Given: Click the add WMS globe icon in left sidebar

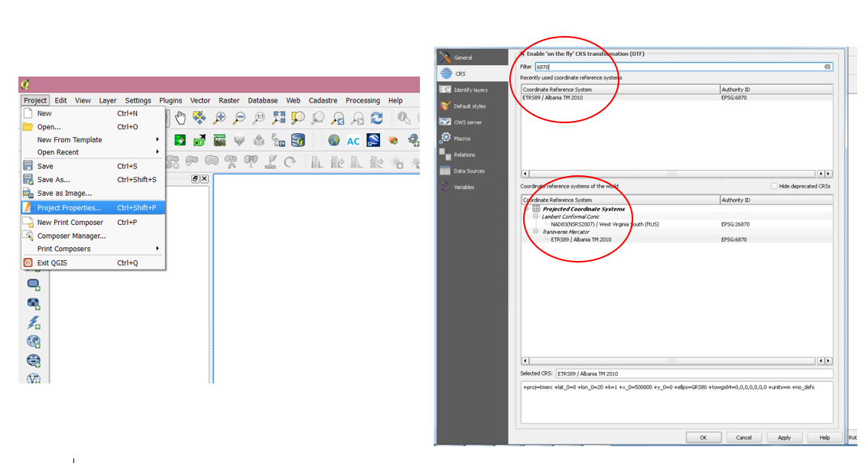Looking at the screenshot, I should (x=34, y=342).
